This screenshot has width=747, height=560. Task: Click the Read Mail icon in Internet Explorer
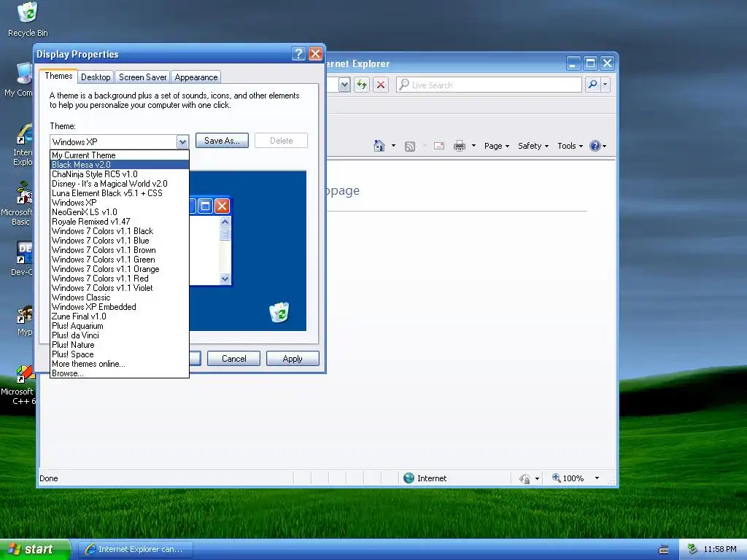439,146
